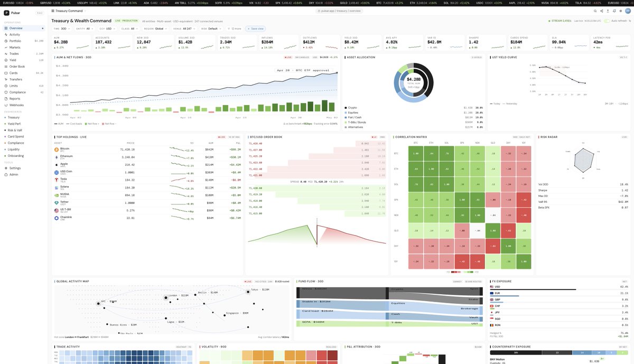The height and width of the screenshot is (364, 634).
Task: Open Admin under Tools
Action: pyautogui.click(x=24, y=174)
